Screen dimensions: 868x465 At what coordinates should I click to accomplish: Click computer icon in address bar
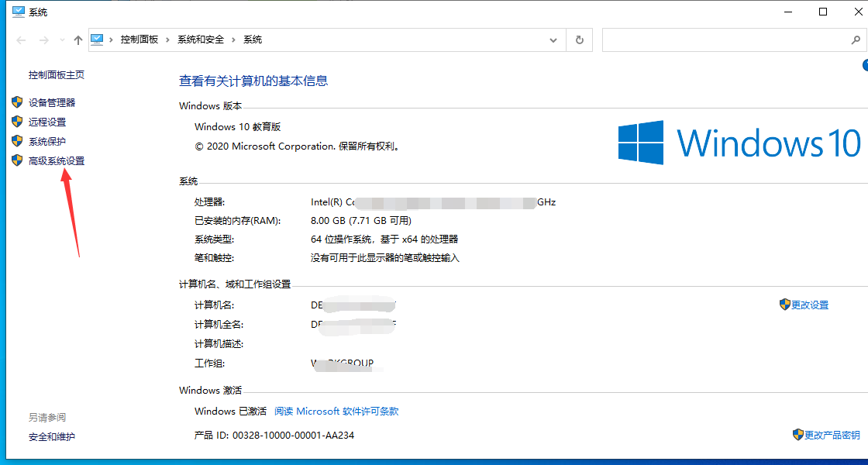(x=97, y=40)
